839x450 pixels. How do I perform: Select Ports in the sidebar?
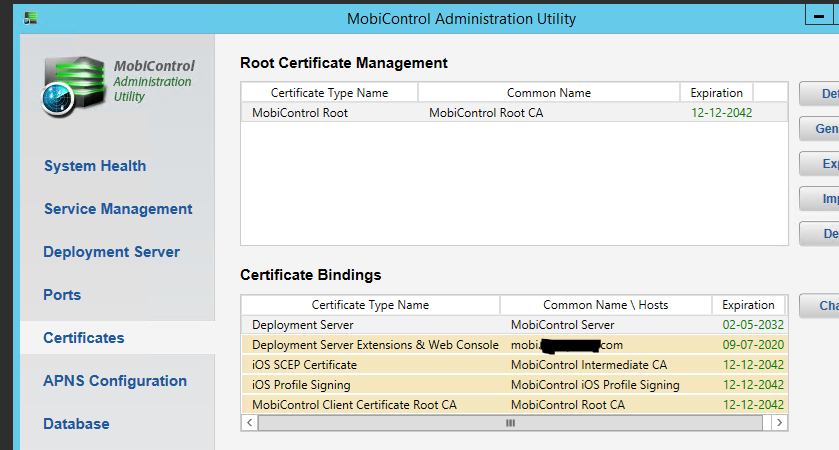click(x=62, y=295)
